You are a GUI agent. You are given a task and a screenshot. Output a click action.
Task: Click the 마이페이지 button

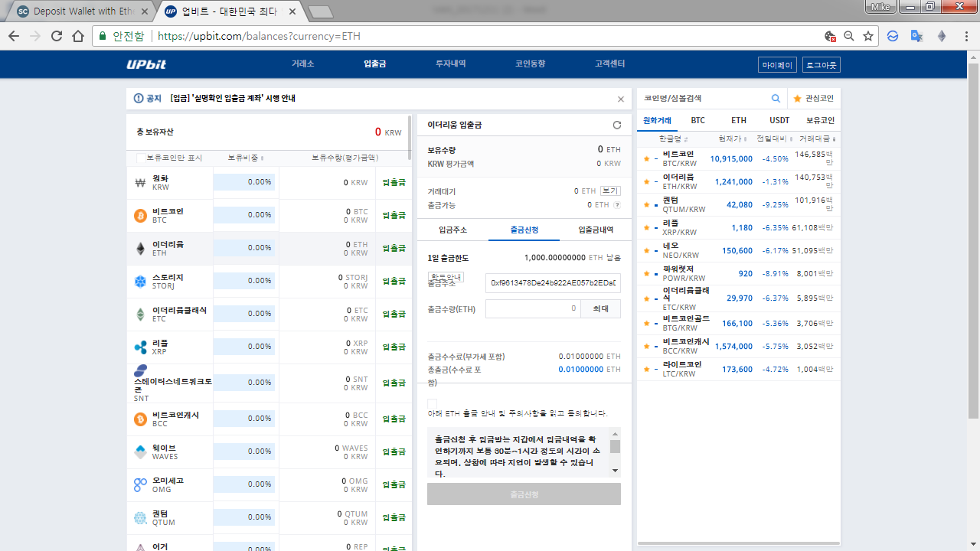[x=777, y=65]
